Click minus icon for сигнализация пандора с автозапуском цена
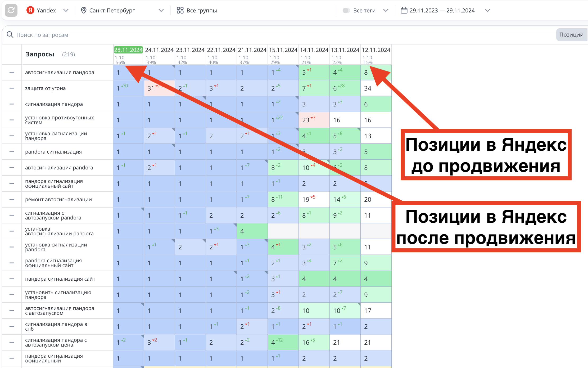Viewport: 588px width, 368px height. tap(12, 342)
